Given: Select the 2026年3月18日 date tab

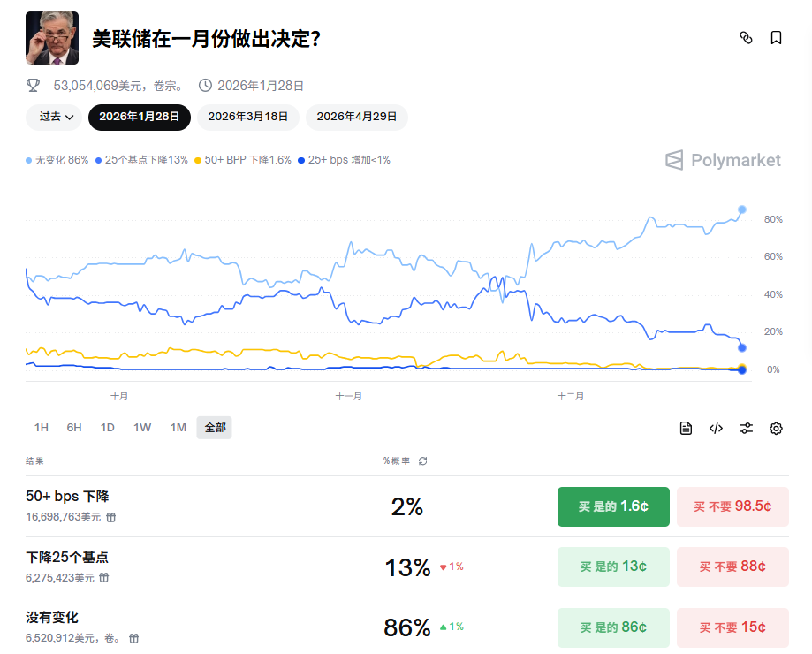Looking at the screenshot, I should (x=248, y=117).
